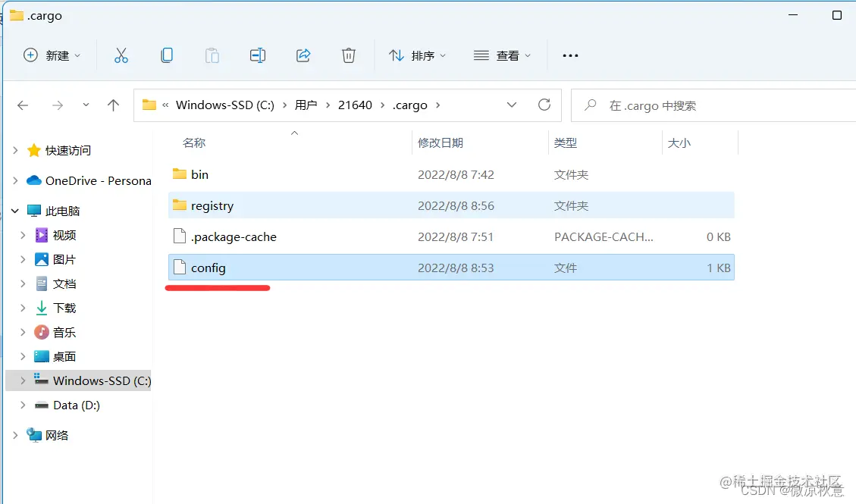Refresh the folder view
856x504 pixels.
[x=544, y=105]
